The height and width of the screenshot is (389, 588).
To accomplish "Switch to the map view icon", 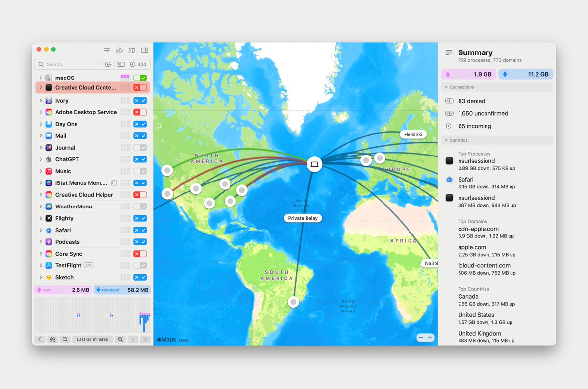I will pyautogui.click(x=132, y=50).
